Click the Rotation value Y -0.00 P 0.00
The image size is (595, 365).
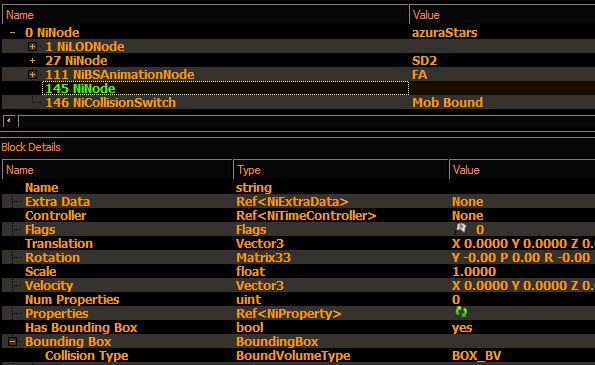coord(521,258)
